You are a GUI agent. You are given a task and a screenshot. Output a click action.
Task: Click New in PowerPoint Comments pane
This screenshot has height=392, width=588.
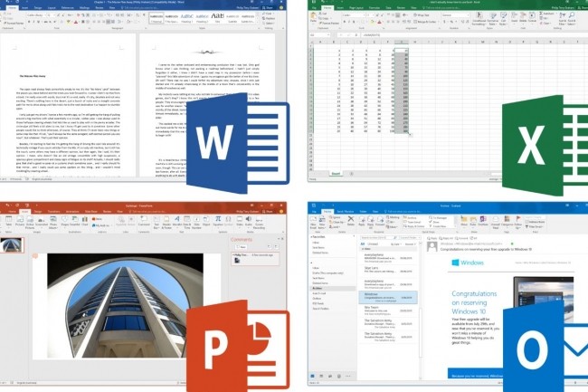[242, 247]
